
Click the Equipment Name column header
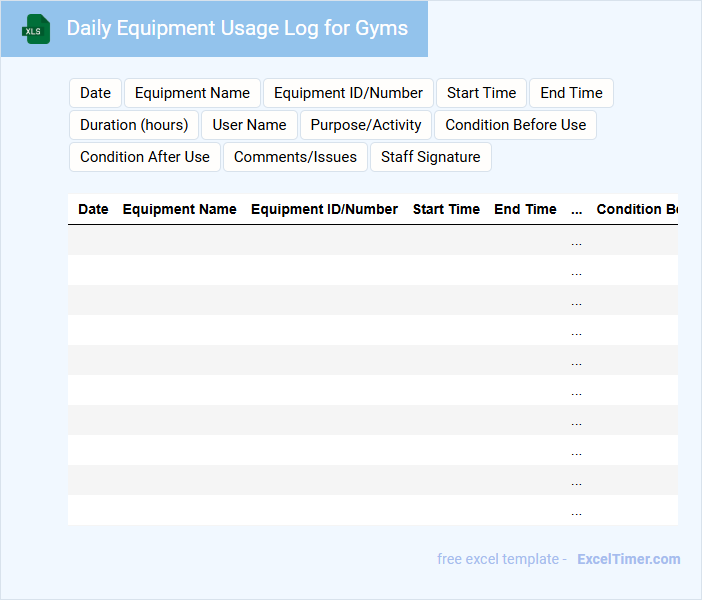pyautogui.click(x=179, y=209)
